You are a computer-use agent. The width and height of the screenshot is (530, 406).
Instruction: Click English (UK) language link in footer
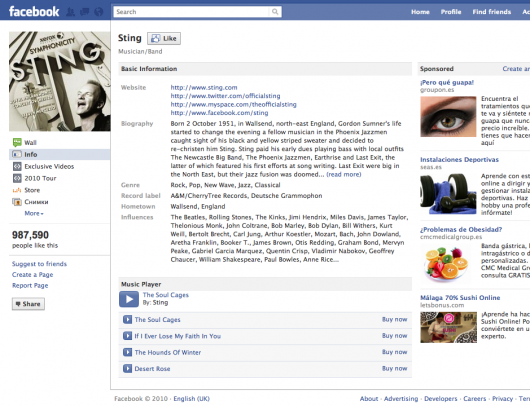pos(191,399)
